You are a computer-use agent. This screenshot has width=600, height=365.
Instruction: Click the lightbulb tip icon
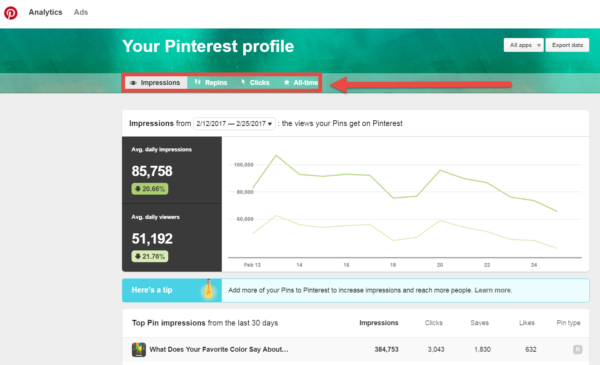point(208,289)
